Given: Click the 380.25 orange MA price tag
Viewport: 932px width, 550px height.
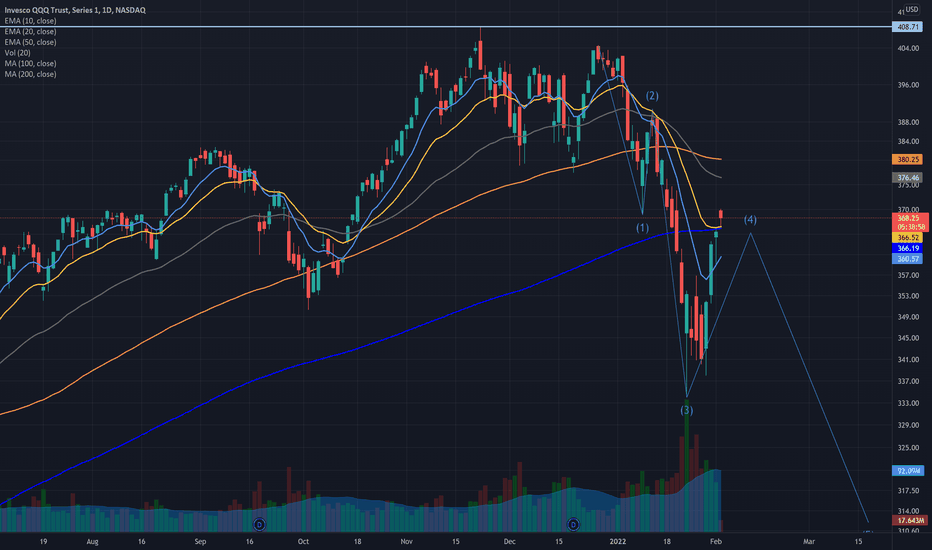Looking at the screenshot, I should [x=908, y=159].
